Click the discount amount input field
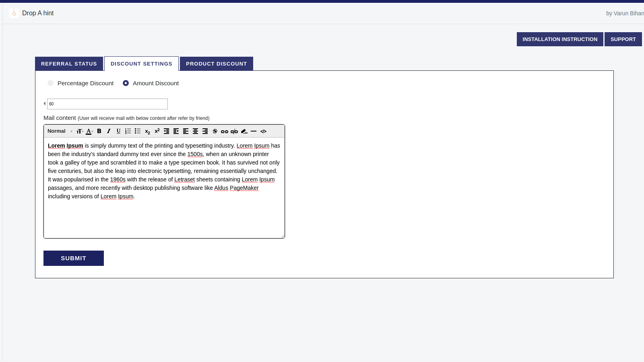Screen dimensions: 644x362 coord(107,104)
